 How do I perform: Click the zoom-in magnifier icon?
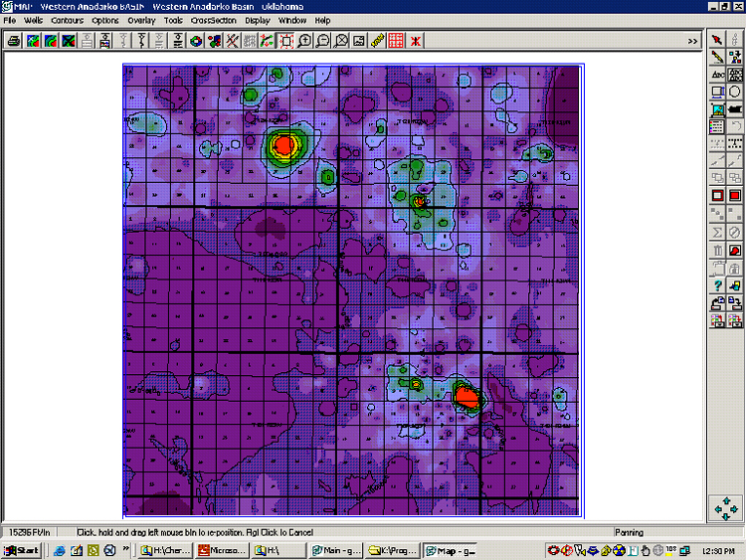pos(304,41)
